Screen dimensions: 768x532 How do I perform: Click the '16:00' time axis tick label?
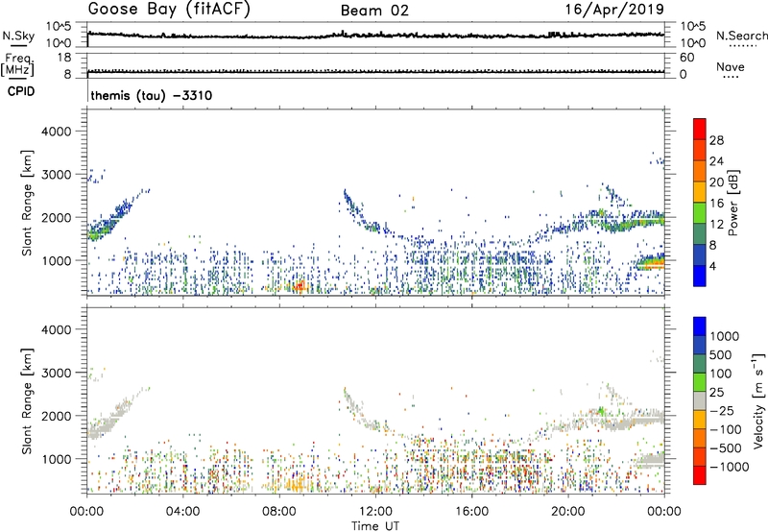pyautogui.click(x=471, y=512)
